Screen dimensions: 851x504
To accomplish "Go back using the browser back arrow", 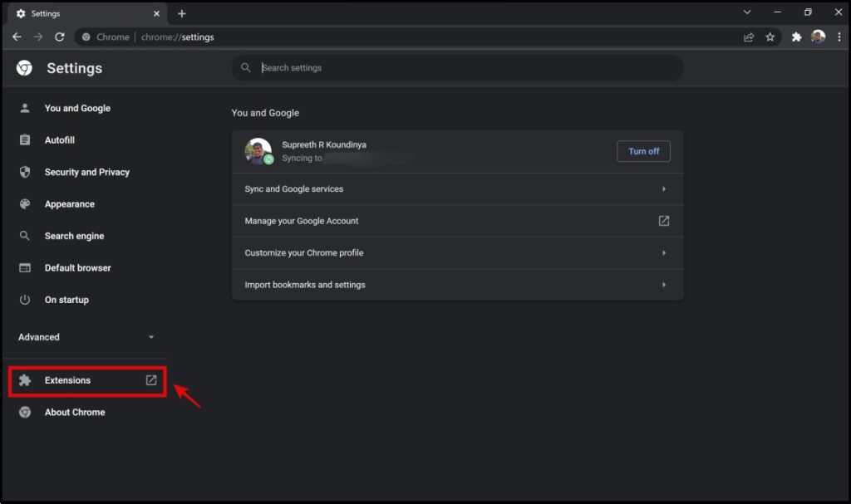I will (17, 37).
